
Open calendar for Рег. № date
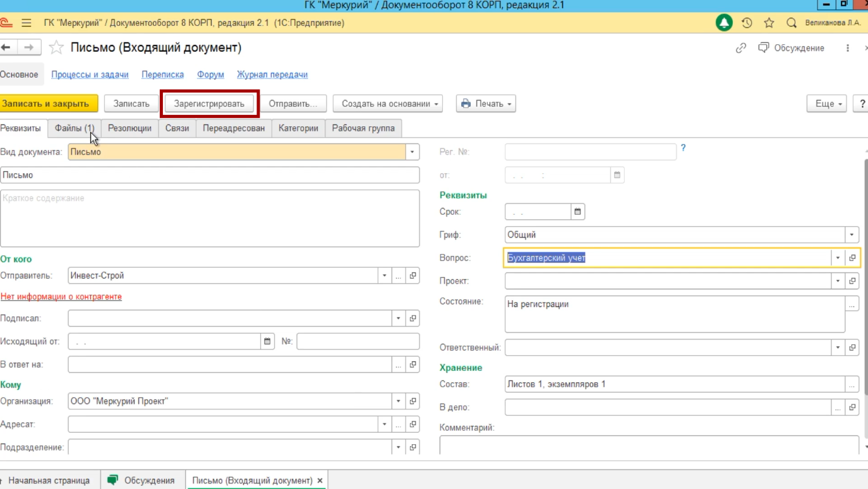617,175
